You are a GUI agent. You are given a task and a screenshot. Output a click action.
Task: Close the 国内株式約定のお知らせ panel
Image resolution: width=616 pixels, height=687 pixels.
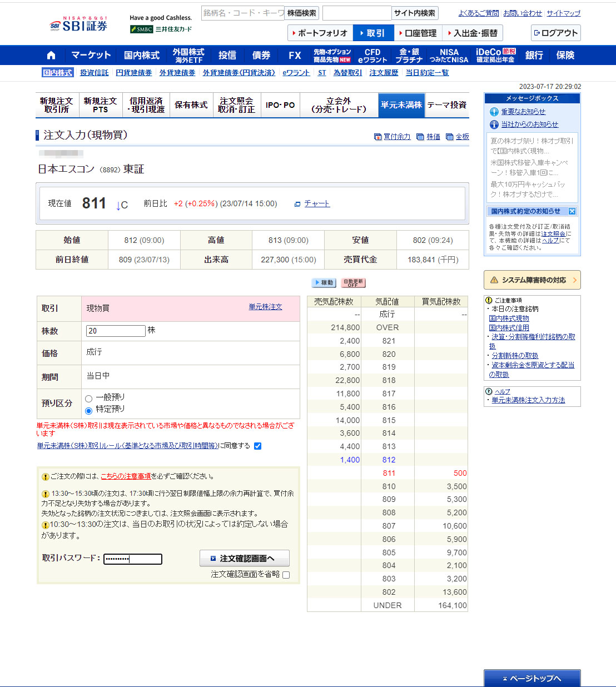click(x=572, y=211)
